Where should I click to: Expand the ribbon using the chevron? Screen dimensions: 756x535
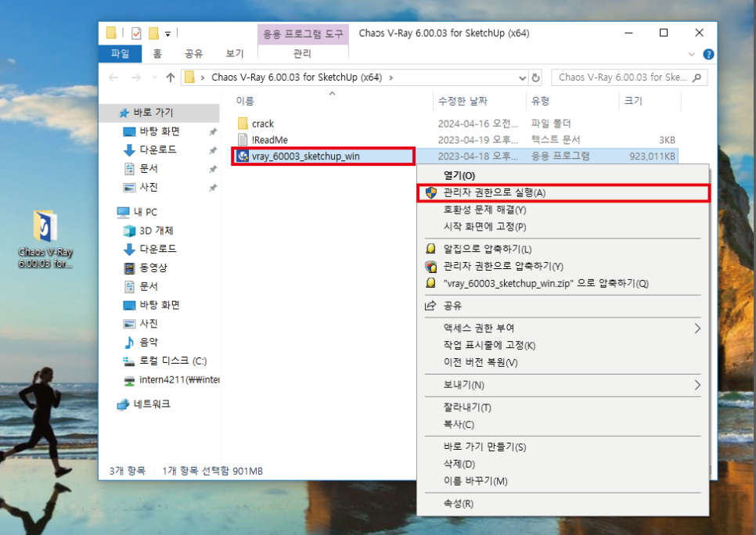tap(691, 54)
